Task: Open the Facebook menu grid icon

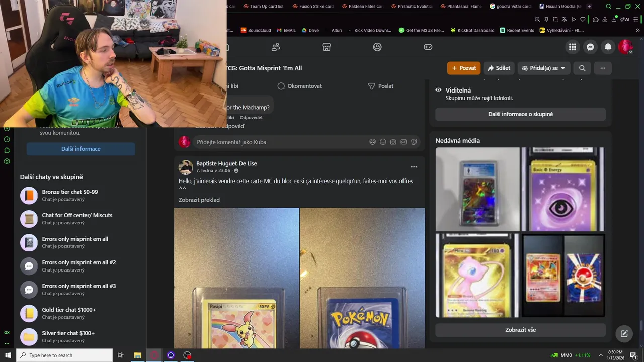Action: [x=573, y=47]
